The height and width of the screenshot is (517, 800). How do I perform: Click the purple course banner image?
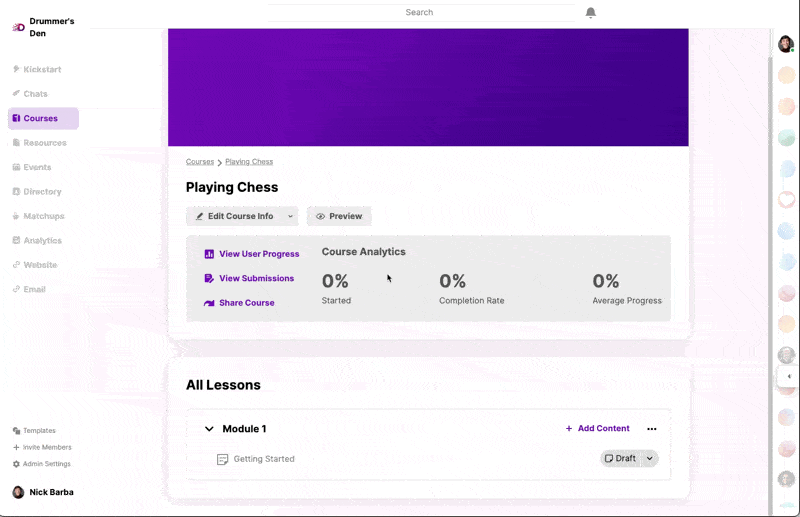[428, 88]
